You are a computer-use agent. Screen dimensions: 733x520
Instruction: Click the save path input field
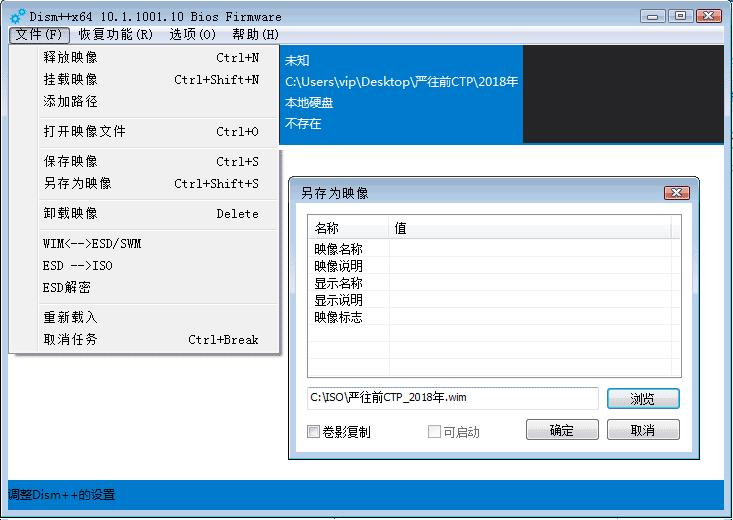pos(453,398)
